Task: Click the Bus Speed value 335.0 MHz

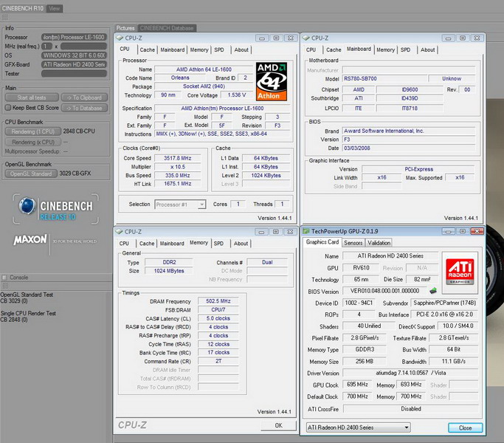Action: (x=177, y=175)
